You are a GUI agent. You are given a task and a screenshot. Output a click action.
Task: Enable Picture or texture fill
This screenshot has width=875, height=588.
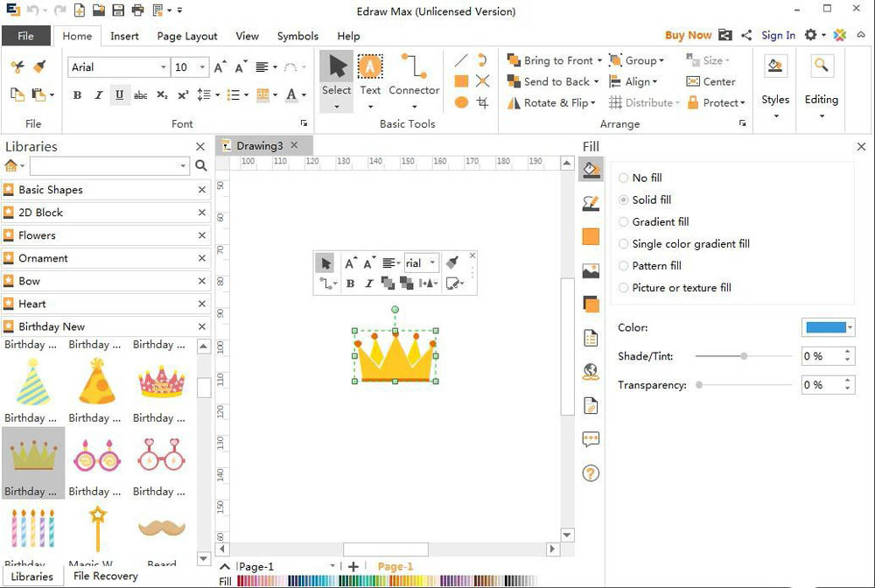coord(624,287)
